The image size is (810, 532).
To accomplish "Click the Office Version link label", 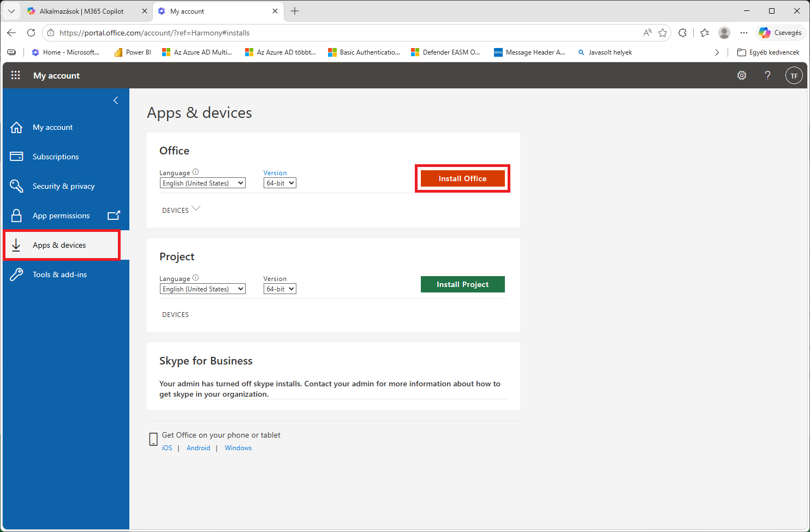I will [x=275, y=173].
